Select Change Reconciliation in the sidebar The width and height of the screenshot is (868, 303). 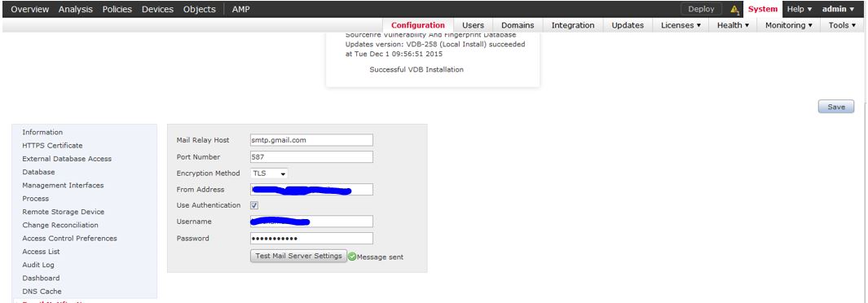(x=60, y=225)
